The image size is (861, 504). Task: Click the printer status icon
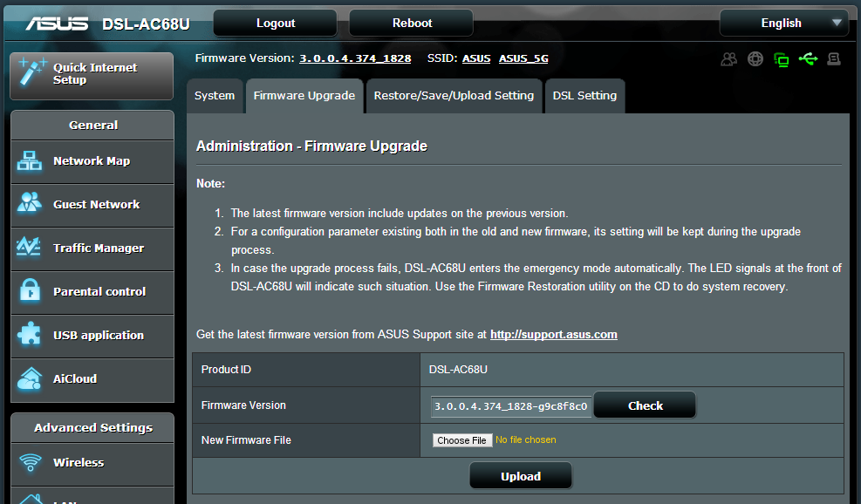click(x=834, y=58)
